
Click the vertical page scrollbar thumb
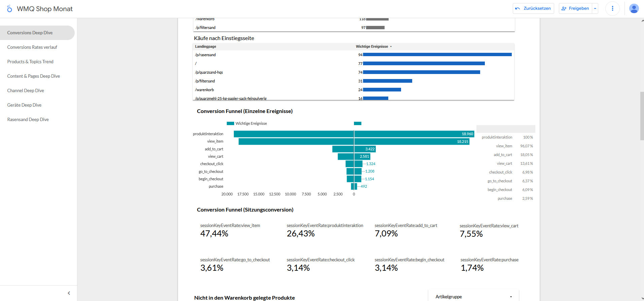coord(642,116)
